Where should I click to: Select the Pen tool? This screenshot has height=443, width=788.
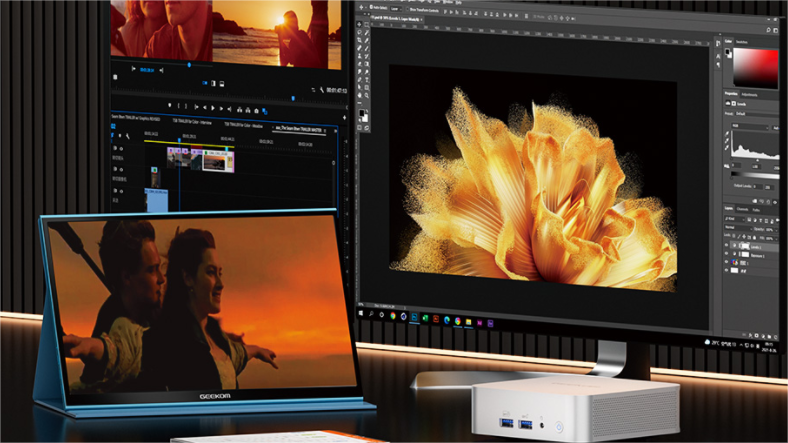[x=359, y=79]
